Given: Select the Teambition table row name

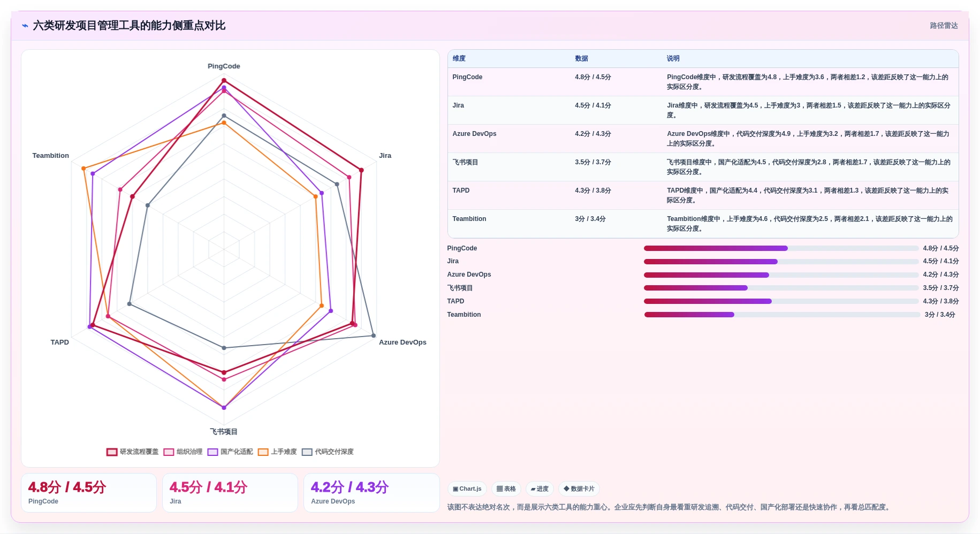Looking at the screenshot, I should 469,219.
